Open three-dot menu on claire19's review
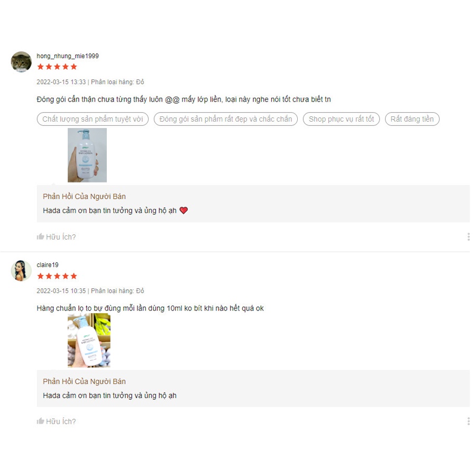Image resolution: width=476 pixels, height=476 pixels. (469, 422)
